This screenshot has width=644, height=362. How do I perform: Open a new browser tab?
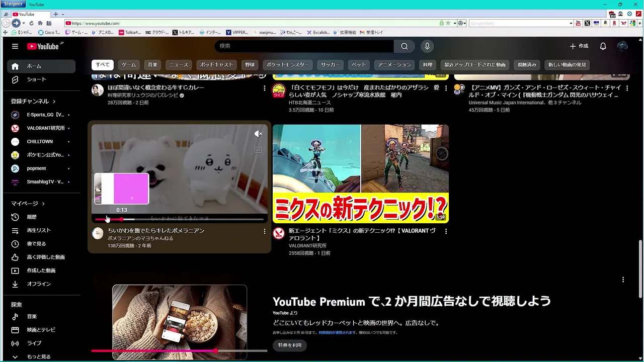[x=56, y=14]
